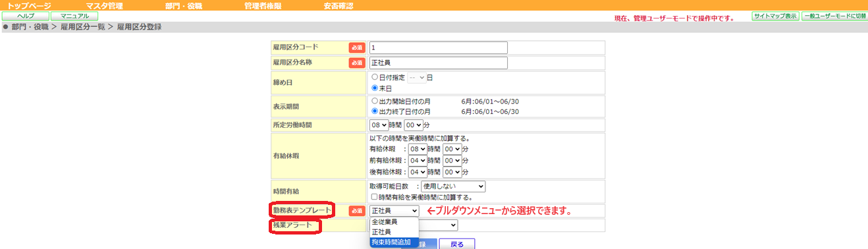The image size is (868, 249).
Task: Click the 戻る button
Action: (x=456, y=244)
